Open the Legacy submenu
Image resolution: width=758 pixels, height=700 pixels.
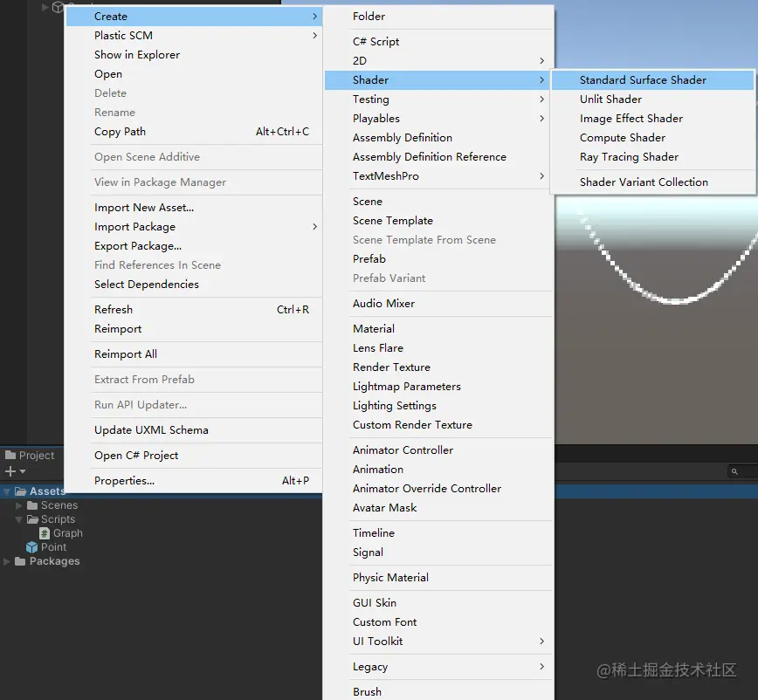pos(439,667)
